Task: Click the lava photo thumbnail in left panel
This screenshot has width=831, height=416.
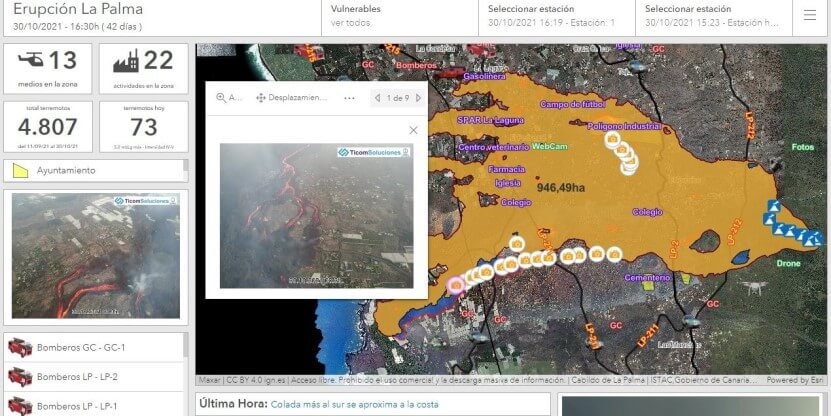Action: pyautogui.click(x=95, y=256)
